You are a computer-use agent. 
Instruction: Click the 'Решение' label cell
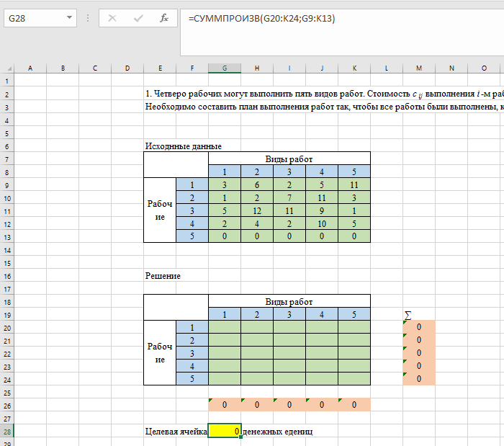pyautogui.click(x=163, y=276)
